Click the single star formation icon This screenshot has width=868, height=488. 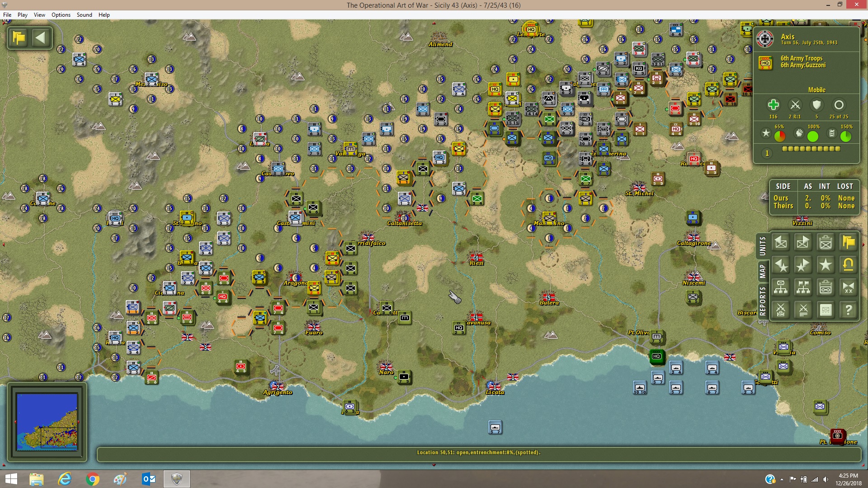826,265
